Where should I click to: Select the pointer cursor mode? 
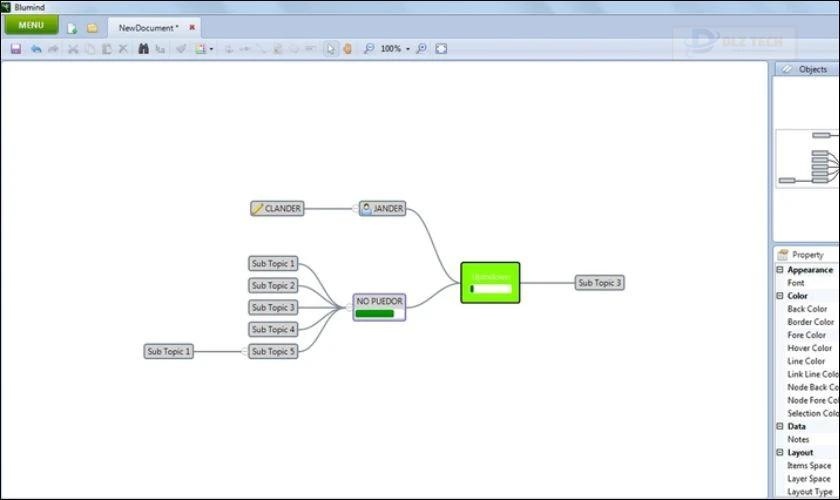331,49
